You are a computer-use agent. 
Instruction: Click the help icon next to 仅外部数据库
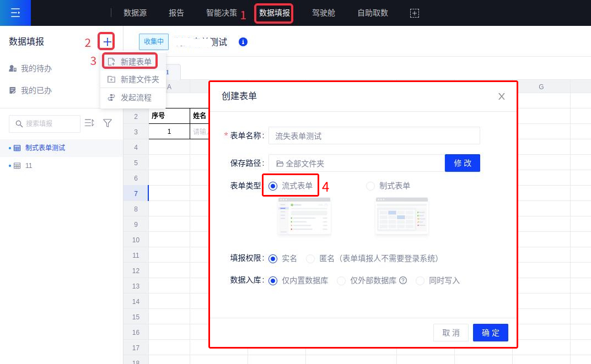403,280
